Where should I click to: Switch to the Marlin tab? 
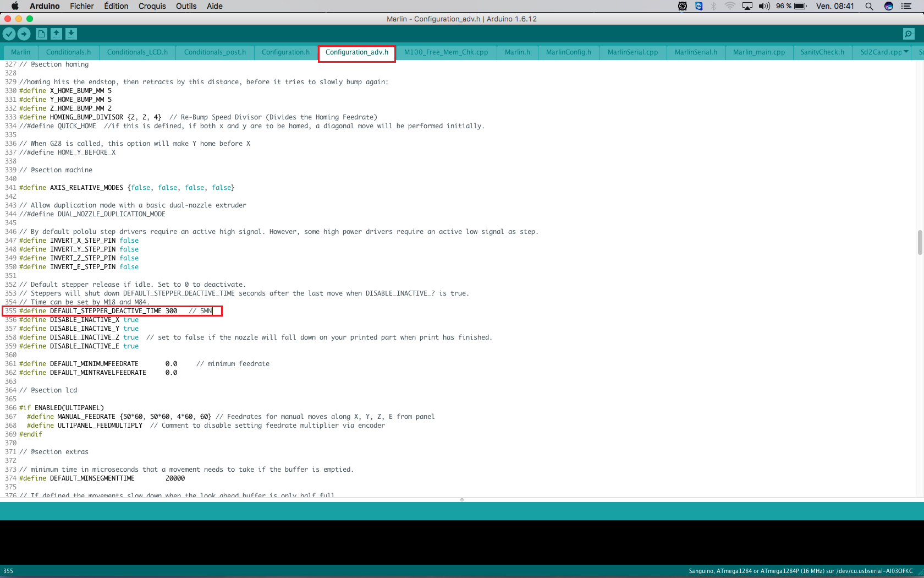(x=21, y=52)
